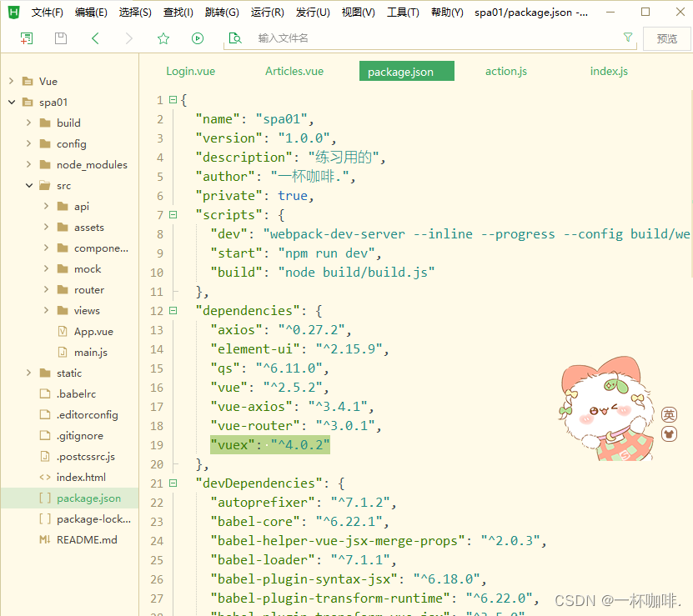Expand the node_modules folder
Screen dimensions: 693x616
tap(29, 165)
